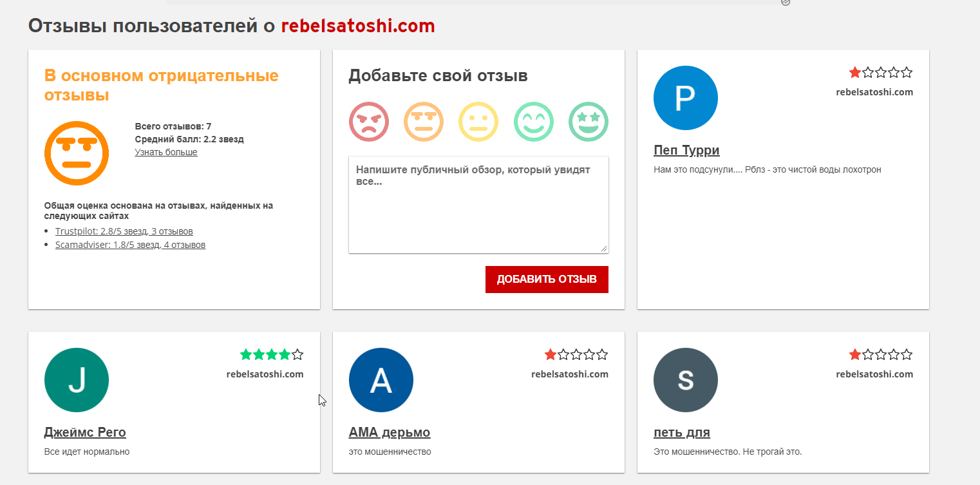This screenshot has width=980, height=485.
Task: Click the large orange unimpressed face icon
Action: (77, 153)
